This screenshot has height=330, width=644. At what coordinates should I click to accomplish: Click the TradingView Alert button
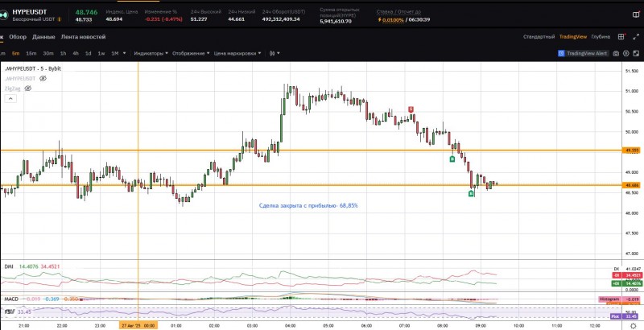tap(583, 53)
